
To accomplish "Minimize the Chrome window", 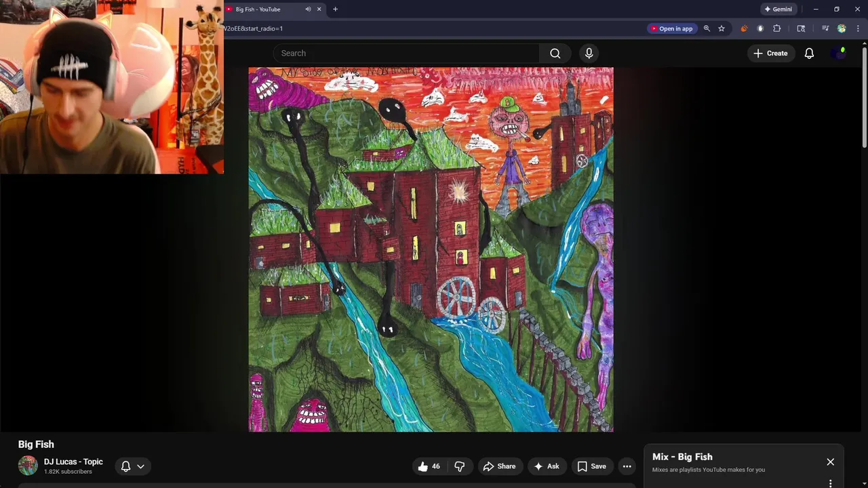I will pyautogui.click(x=816, y=9).
